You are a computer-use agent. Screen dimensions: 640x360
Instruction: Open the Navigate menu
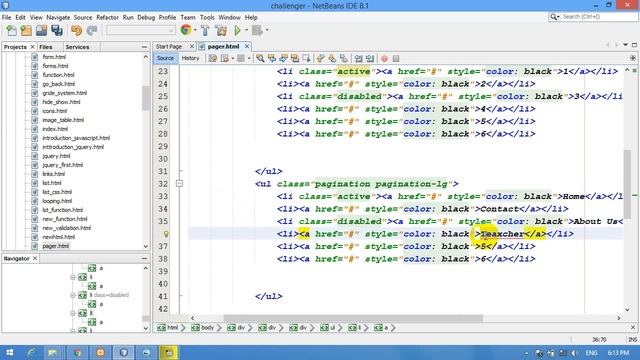58,18
